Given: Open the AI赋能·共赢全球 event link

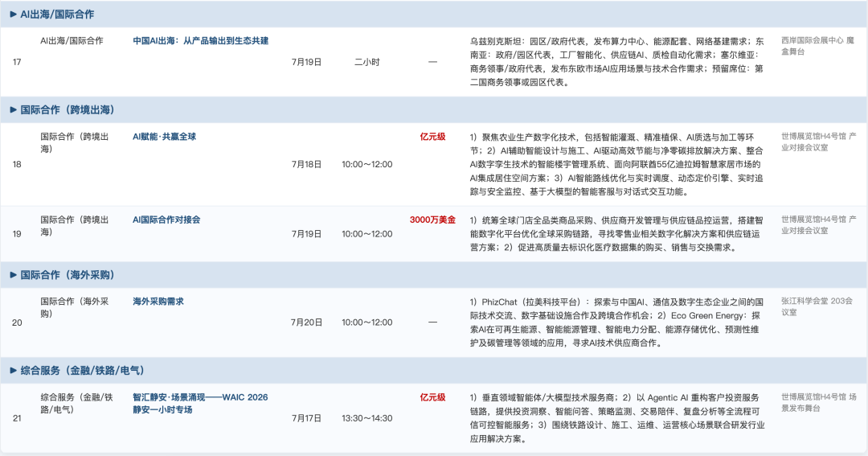Looking at the screenshot, I should (x=164, y=136).
